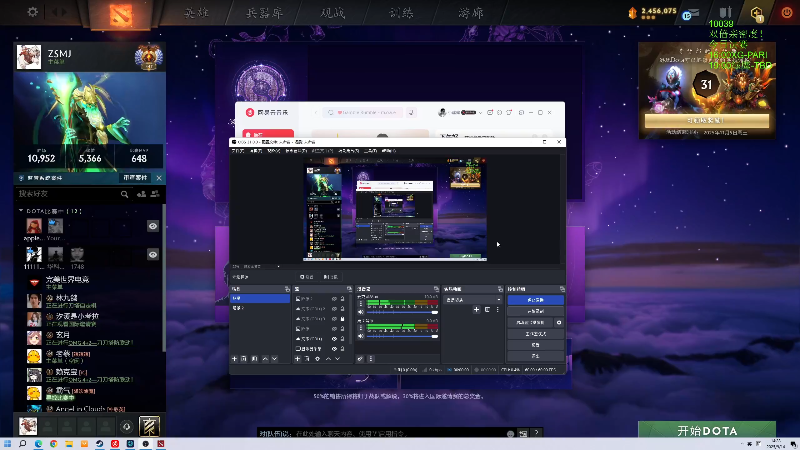Open the 兵器库 tab

point(264,13)
